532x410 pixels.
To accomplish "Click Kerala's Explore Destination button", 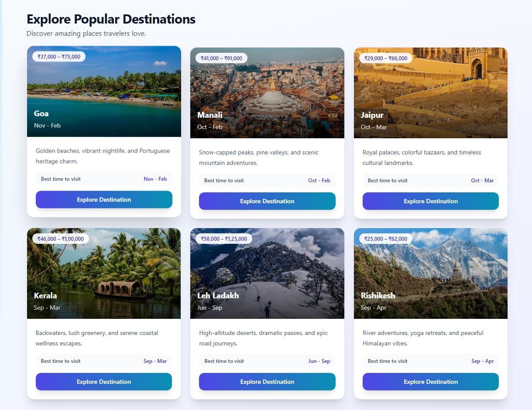I will [104, 382].
